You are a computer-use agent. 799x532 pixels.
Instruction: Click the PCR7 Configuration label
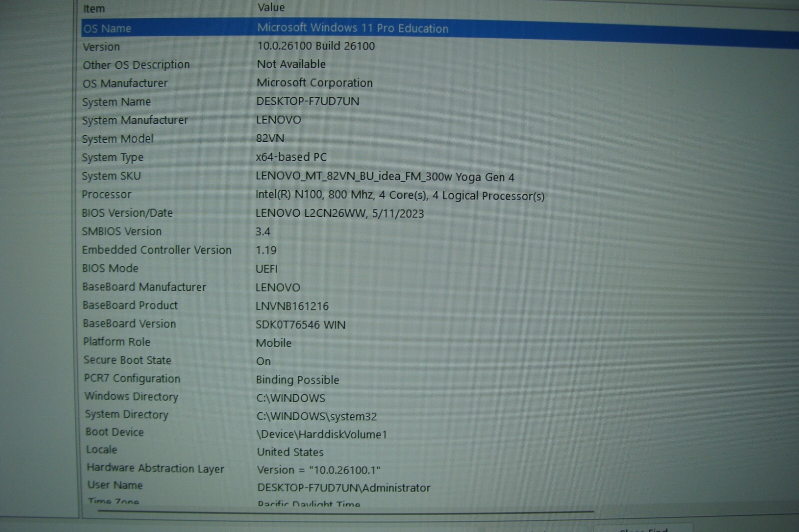pyautogui.click(x=132, y=379)
